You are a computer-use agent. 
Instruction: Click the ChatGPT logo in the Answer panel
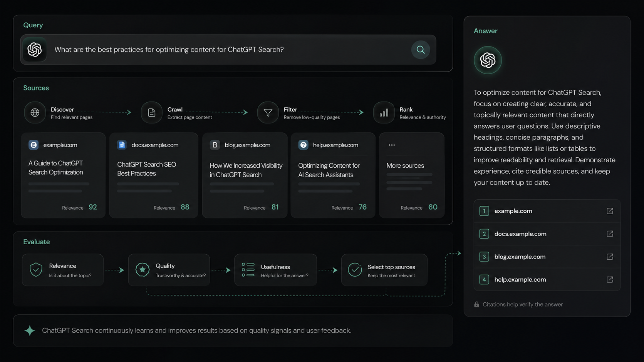tap(488, 60)
